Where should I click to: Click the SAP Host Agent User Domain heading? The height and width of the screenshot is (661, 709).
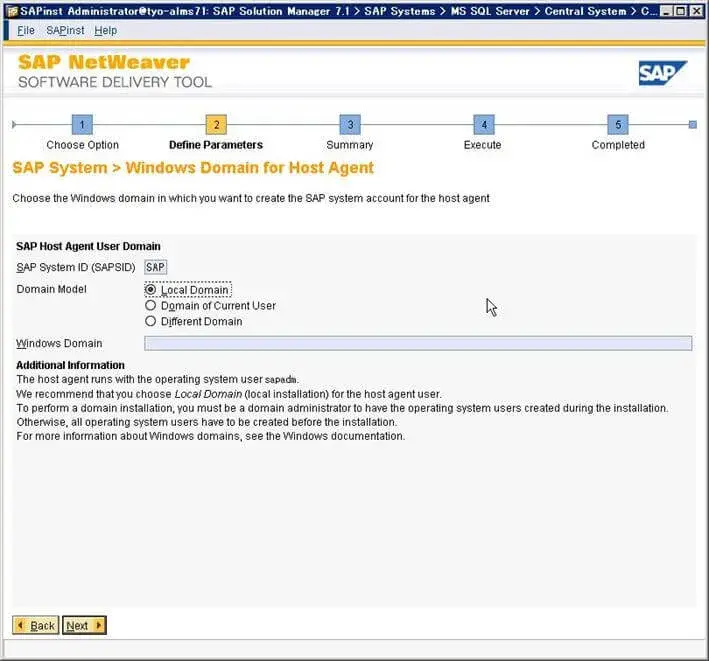tap(88, 246)
